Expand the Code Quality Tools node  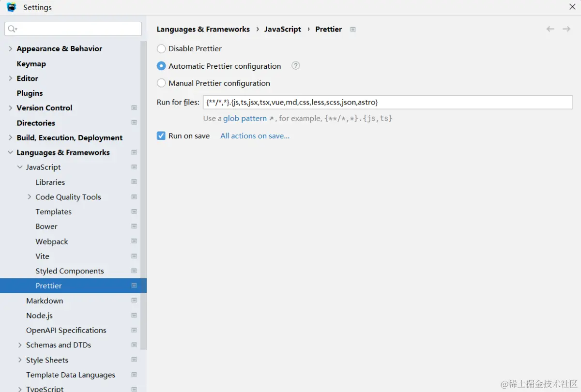click(30, 197)
